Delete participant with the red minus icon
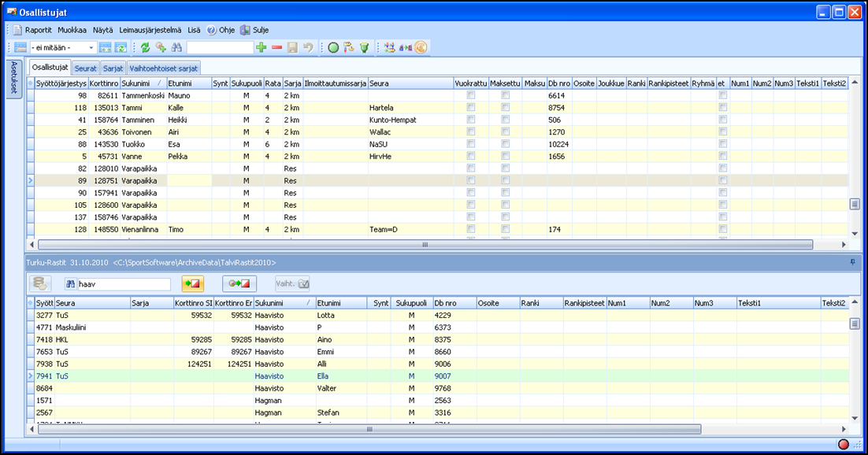The image size is (868, 455). pos(276,47)
